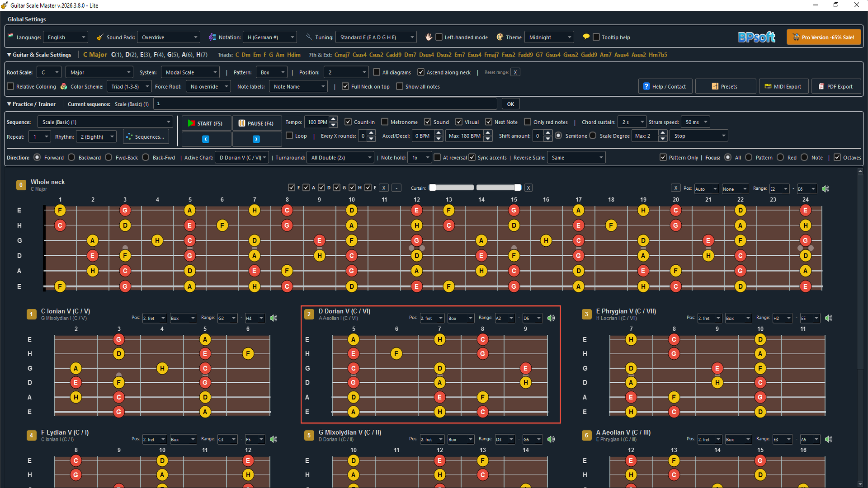Viewport: 868px width, 488px height.
Task: Play sound for G Mixolydian V chart
Action: (551, 439)
